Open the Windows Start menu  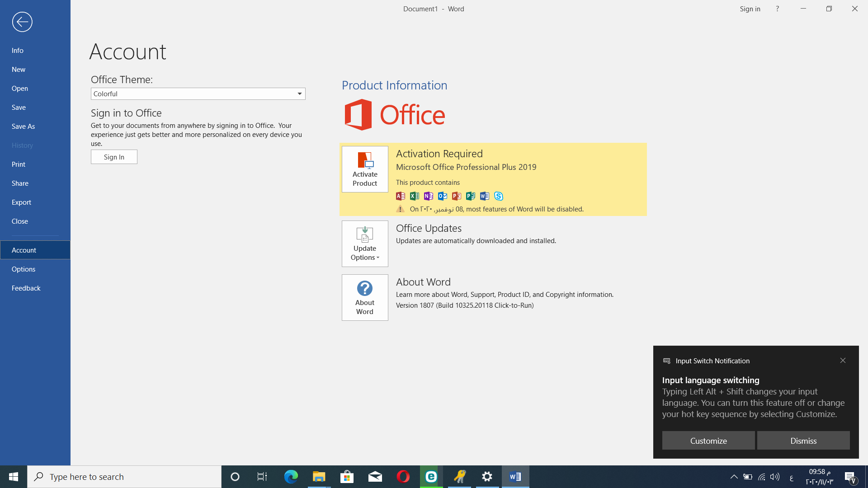(14, 477)
